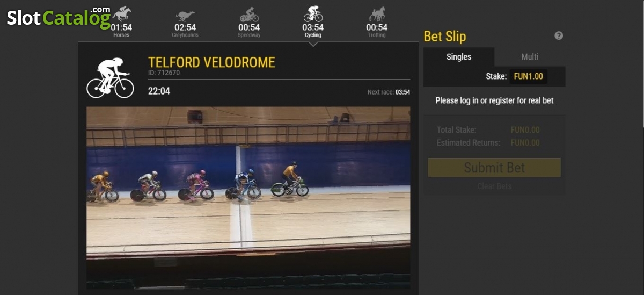Viewport: 644px width, 295px height.
Task: Click the log in or register message
Action: tap(494, 100)
